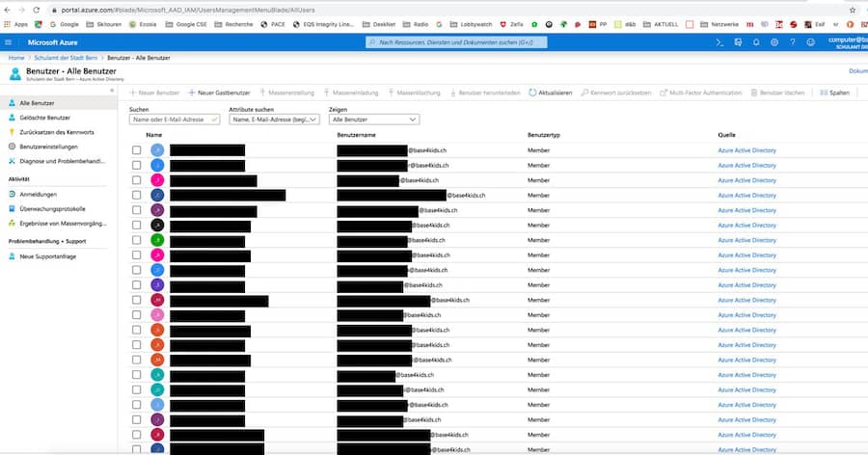Tick the checkbox beside the black avatar user
868x455 pixels.
136,226
